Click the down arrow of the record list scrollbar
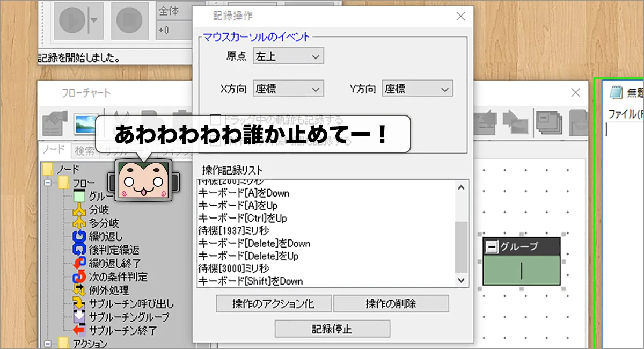The height and width of the screenshot is (349, 644). [461, 280]
